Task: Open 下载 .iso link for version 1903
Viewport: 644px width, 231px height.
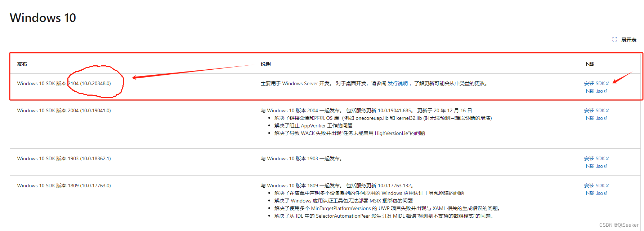Action: (596, 166)
